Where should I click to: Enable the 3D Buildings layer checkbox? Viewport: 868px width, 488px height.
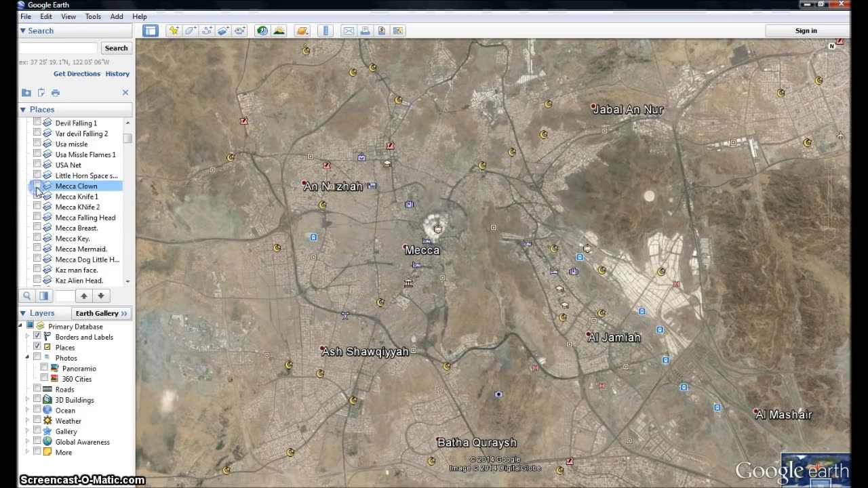[37, 400]
